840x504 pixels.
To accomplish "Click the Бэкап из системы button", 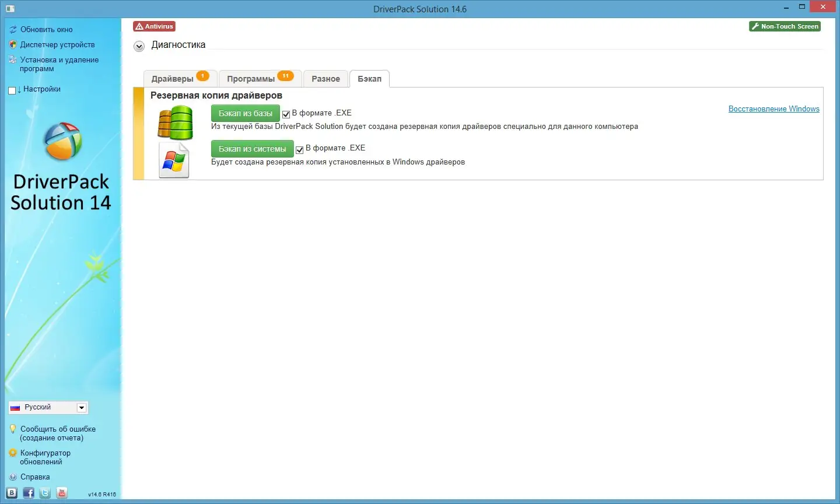I will pos(251,149).
